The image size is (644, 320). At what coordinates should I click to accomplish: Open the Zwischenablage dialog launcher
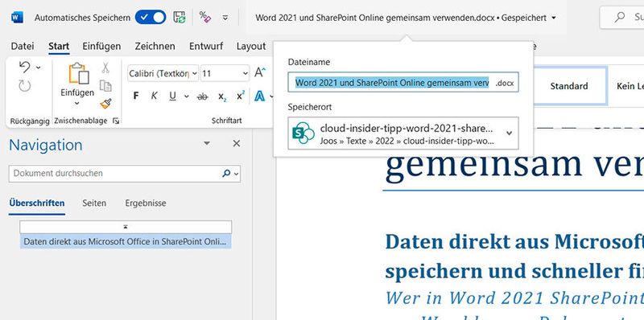coord(116,121)
